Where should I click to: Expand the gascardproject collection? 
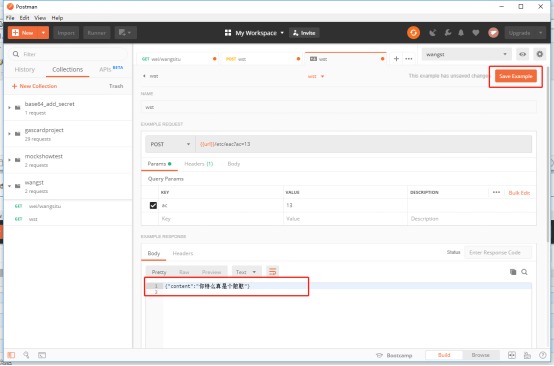point(10,134)
